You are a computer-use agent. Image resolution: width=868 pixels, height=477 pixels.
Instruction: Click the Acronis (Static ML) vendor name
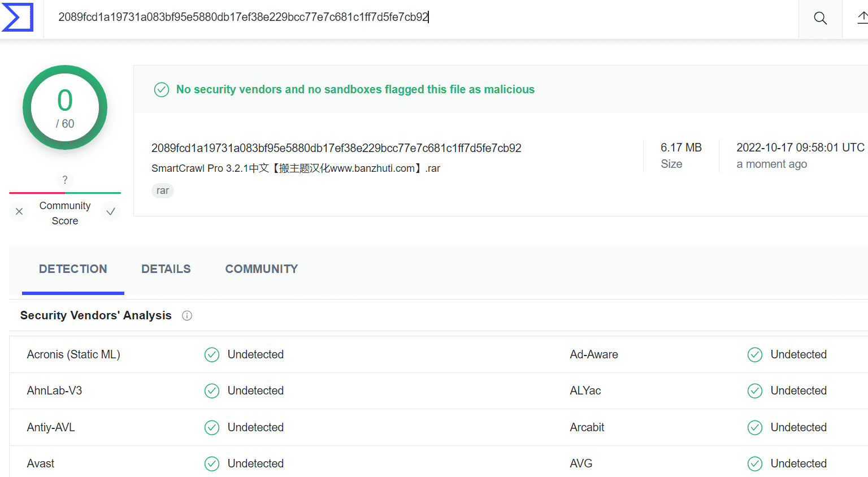(x=73, y=354)
